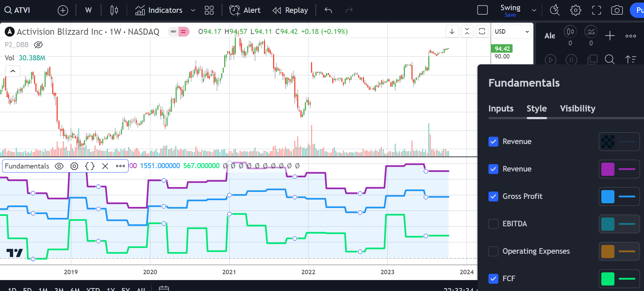Uncheck the FCF checkbox
Viewport: 644px width, 291px height.
[493, 279]
